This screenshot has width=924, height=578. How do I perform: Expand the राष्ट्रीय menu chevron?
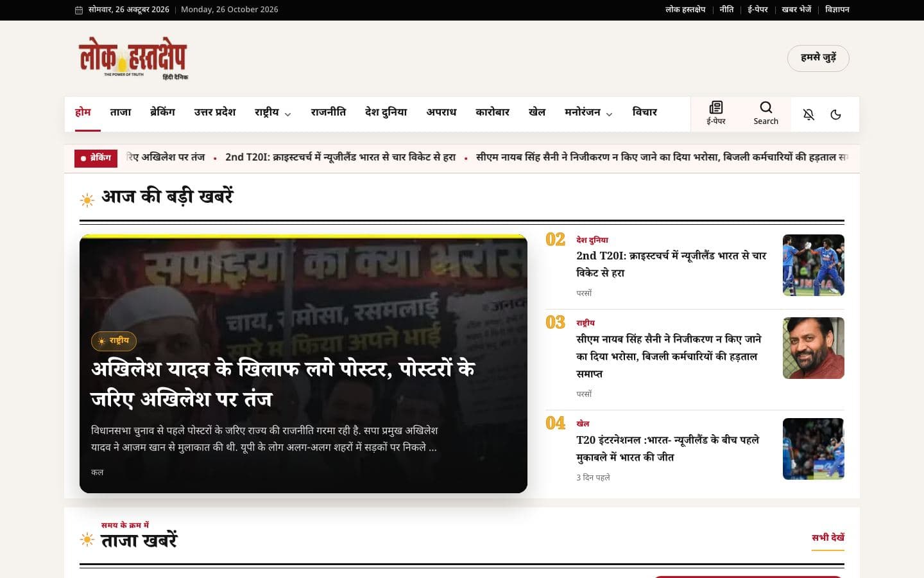[287, 114]
